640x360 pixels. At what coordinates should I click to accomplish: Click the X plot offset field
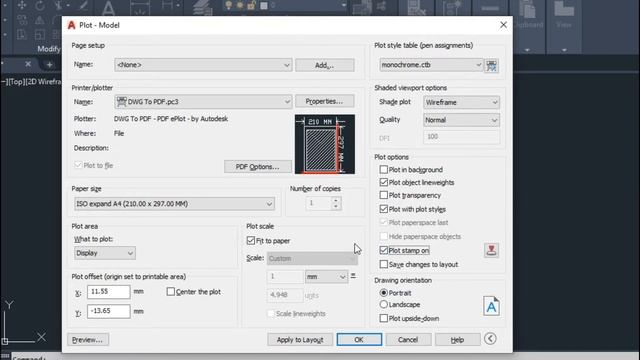pyautogui.click(x=109, y=292)
